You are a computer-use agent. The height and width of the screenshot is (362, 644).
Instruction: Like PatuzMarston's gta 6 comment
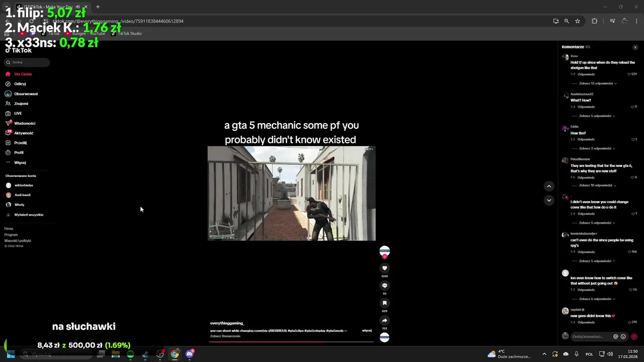[x=633, y=177]
